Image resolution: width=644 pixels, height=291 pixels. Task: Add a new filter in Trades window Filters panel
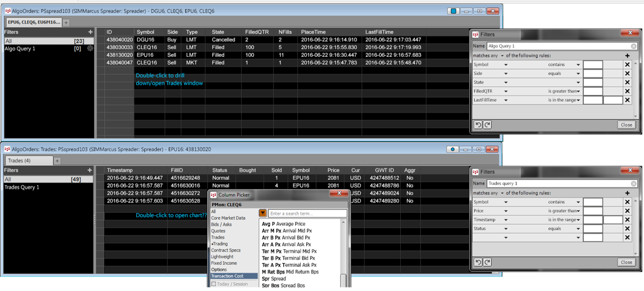pos(90,170)
